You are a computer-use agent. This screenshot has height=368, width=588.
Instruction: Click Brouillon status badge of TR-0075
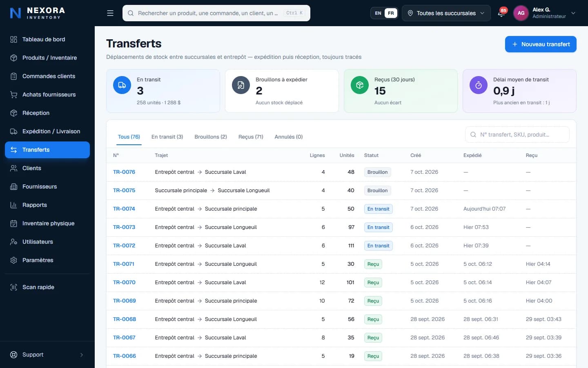pyautogui.click(x=378, y=191)
